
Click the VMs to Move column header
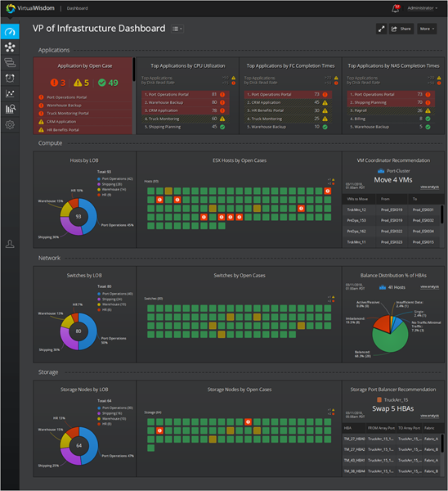click(x=357, y=199)
